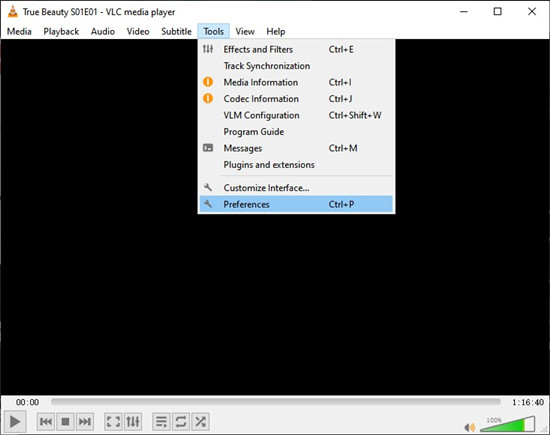The width and height of the screenshot is (550, 435).
Task: Maximize the VLC window
Action: coord(497,12)
